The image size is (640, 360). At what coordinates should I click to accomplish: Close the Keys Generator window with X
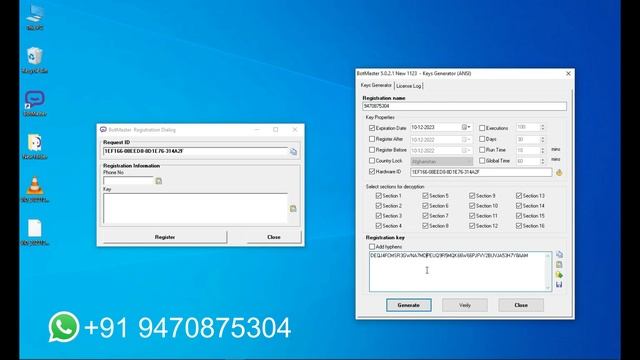pos(568,73)
